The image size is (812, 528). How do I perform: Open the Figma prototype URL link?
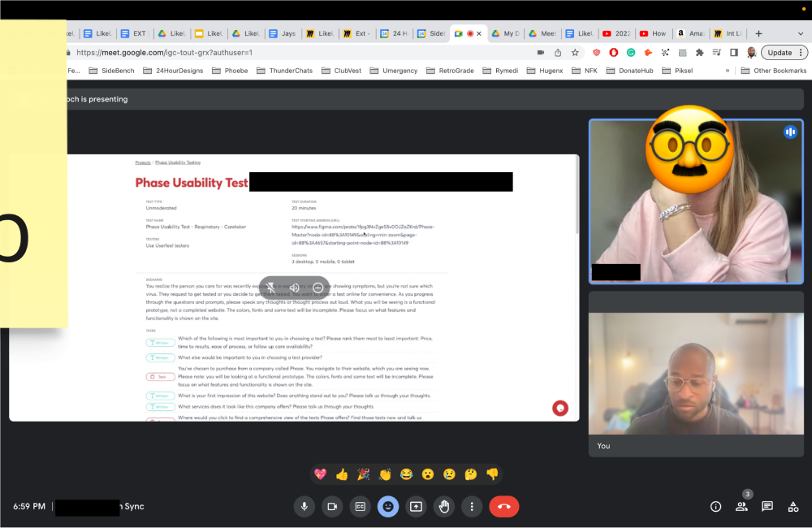pos(363,235)
